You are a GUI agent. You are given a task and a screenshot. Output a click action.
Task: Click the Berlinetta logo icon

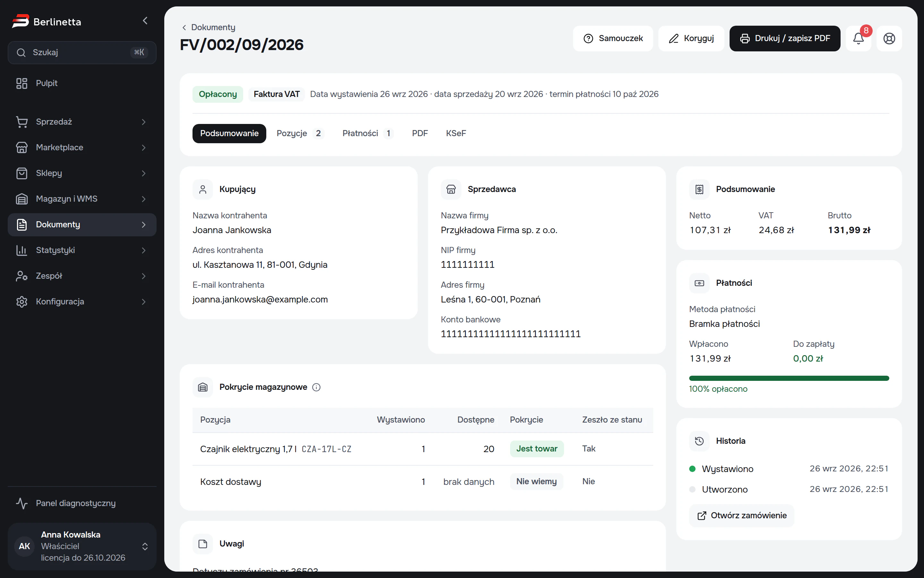coord(20,21)
